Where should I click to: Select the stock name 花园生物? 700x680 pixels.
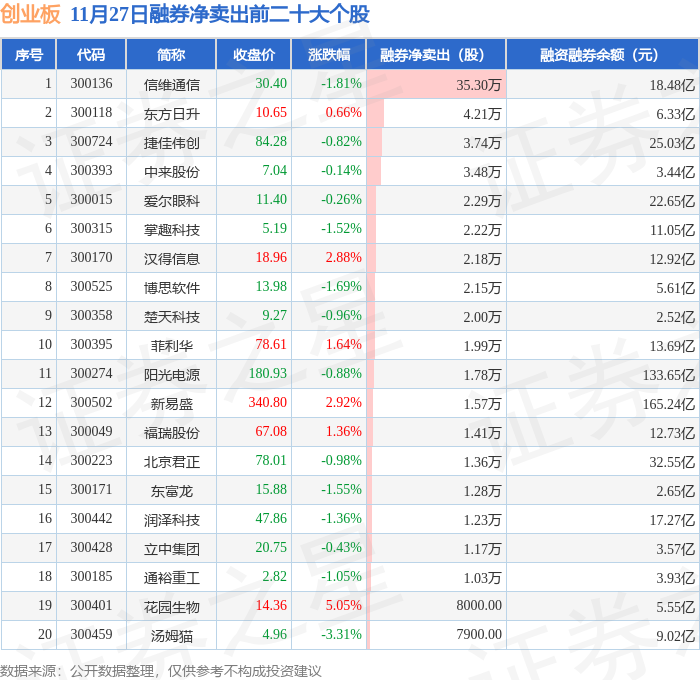pyautogui.click(x=171, y=607)
